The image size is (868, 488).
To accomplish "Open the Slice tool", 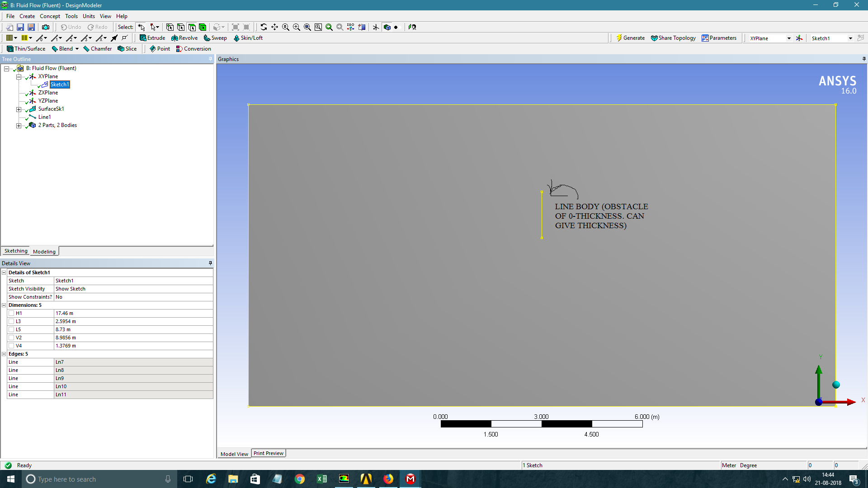I will [x=127, y=49].
